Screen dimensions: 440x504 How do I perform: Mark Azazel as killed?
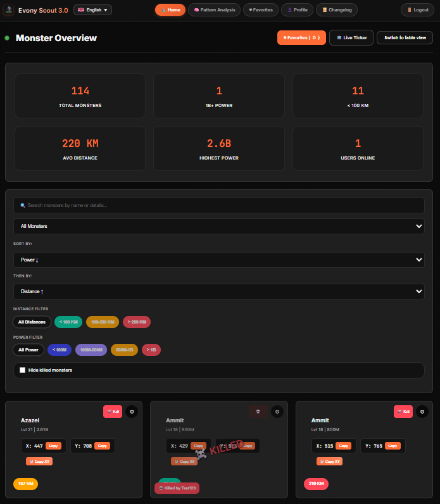pos(113,412)
